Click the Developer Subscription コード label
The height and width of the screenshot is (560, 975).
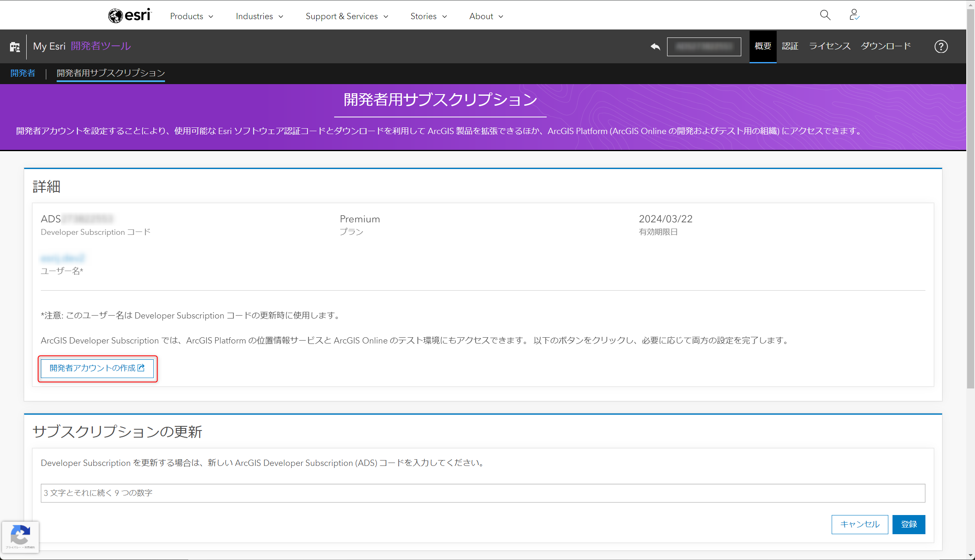click(x=95, y=232)
